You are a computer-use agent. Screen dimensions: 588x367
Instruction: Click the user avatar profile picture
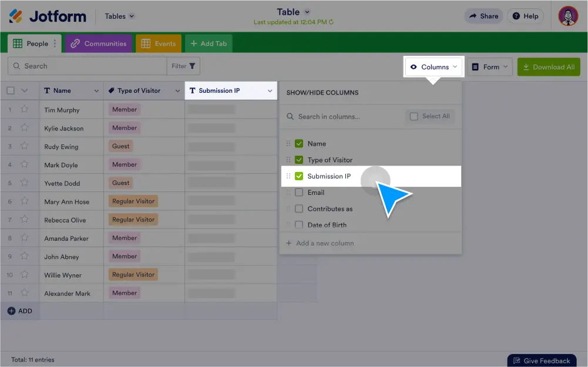point(568,16)
